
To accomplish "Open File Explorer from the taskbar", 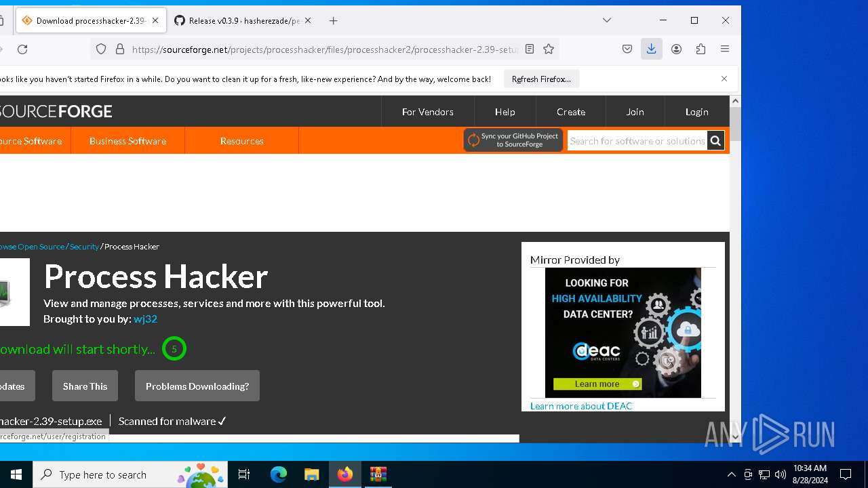I will pyautogui.click(x=312, y=474).
